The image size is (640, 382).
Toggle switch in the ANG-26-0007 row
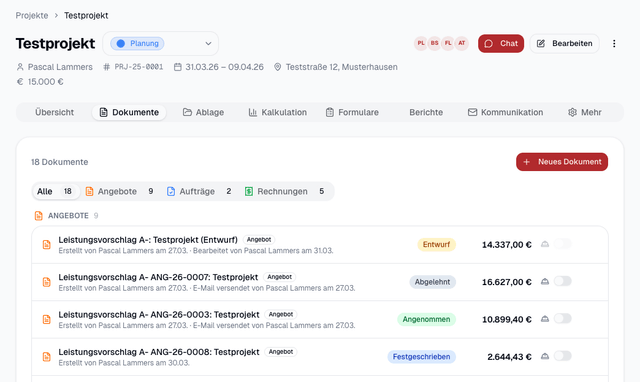562,281
